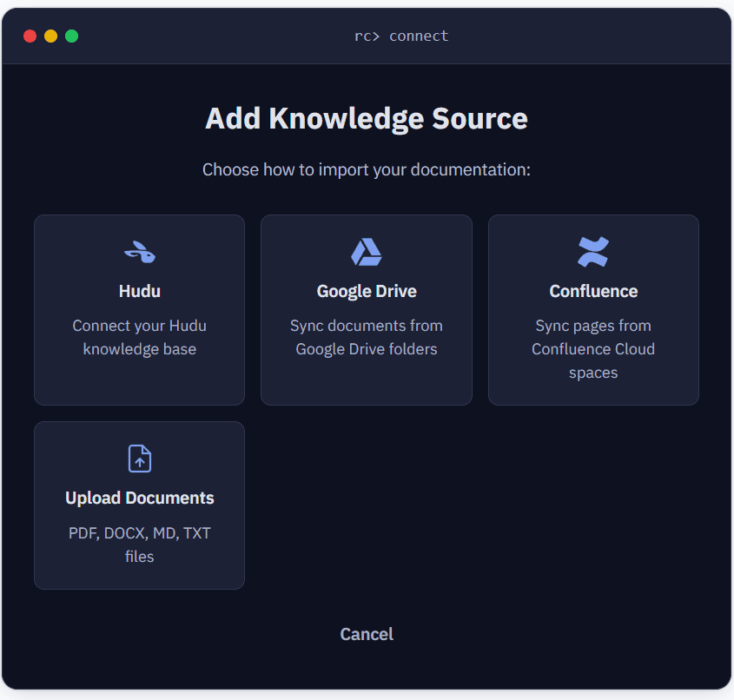Open the Upload Documents option title
The image size is (734, 700).
140,499
